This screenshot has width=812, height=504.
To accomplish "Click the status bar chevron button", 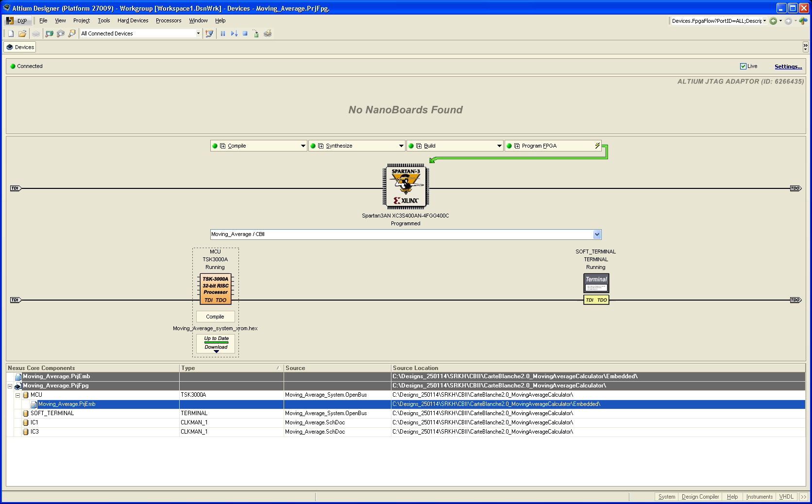I will [804, 497].
